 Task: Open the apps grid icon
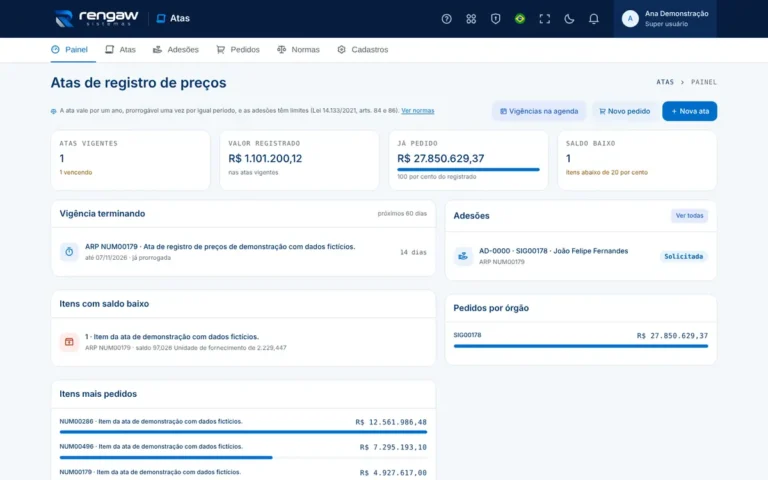471,19
